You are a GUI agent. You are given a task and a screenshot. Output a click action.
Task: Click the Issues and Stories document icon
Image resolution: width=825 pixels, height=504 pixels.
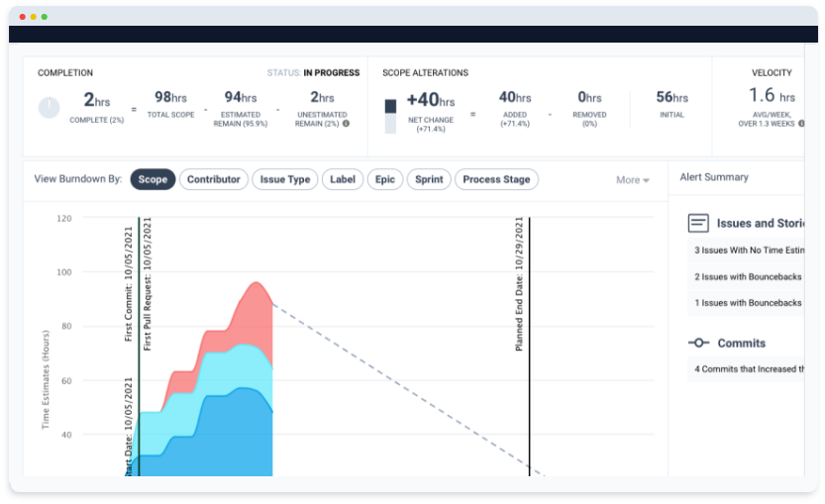point(698,223)
